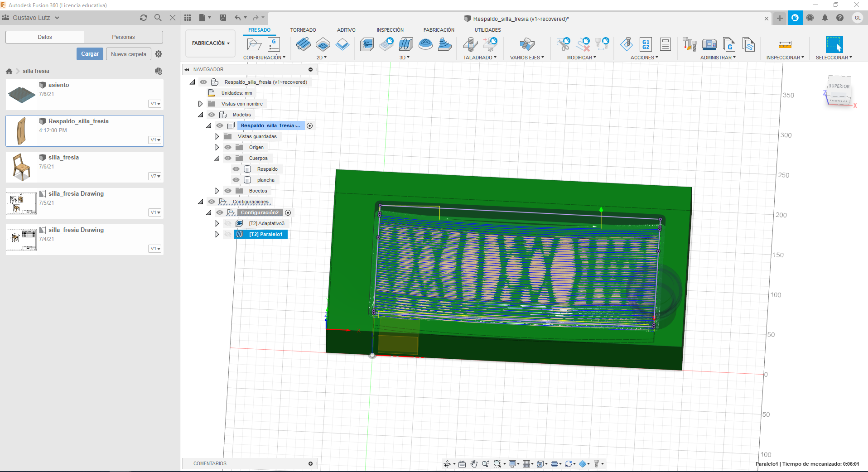Click the Bore/hole recognition icon
Image resolution: width=868 pixels, height=472 pixels.
[490, 44]
